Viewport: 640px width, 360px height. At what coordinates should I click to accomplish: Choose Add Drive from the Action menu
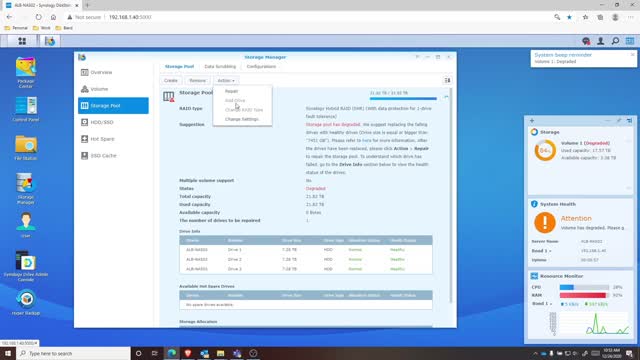tap(242, 100)
